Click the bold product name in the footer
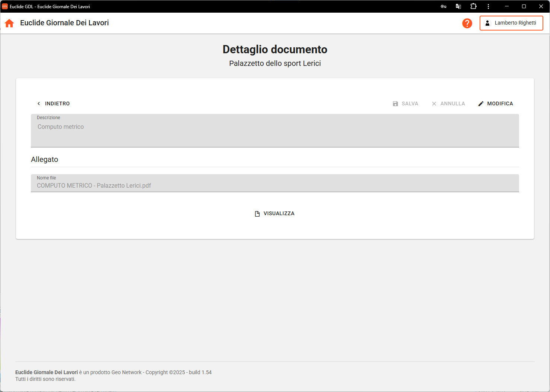The height and width of the screenshot is (392, 550). click(x=47, y=372)
